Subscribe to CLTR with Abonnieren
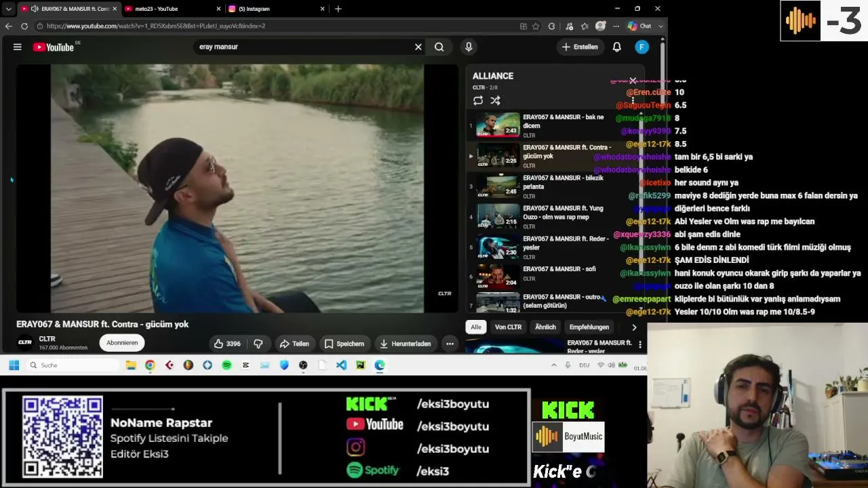 tap(122, 343)
